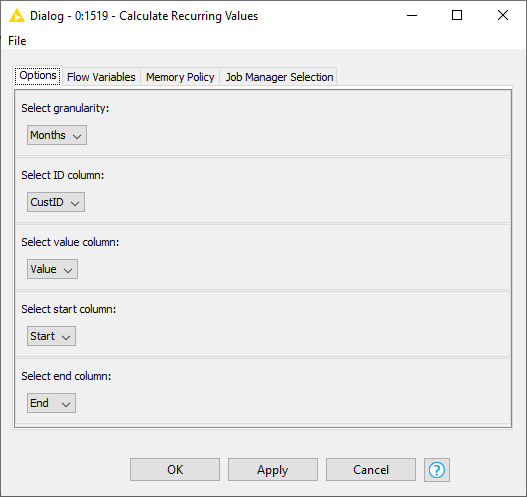
Task: Click the 'Select ID column:' label
Action: point(63,175)
